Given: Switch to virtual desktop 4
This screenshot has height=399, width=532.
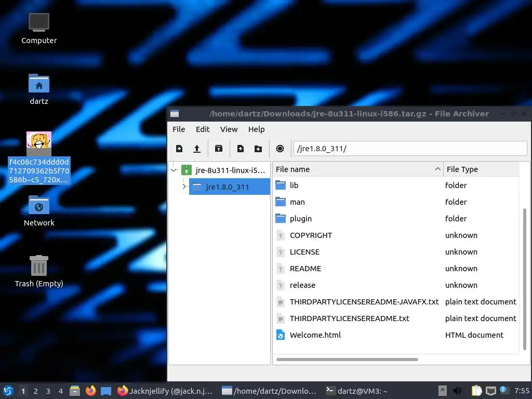Looking at the screenshot, I should [61, 391].
